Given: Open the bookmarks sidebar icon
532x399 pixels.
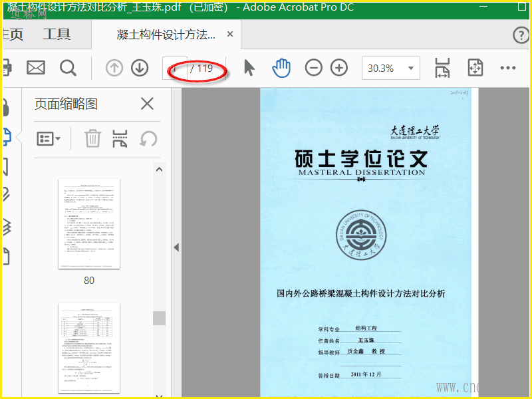Looking at the screenshot, I should point(5,167).
